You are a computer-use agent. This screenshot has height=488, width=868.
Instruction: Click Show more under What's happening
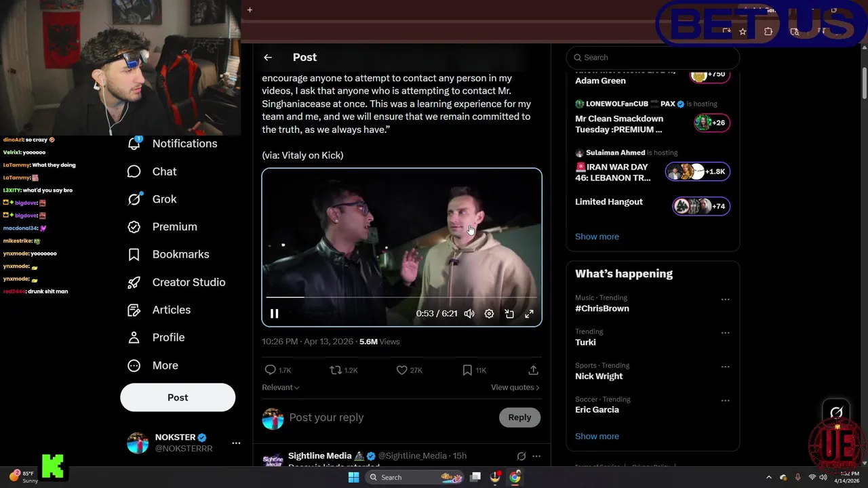(x=597, y=436)
